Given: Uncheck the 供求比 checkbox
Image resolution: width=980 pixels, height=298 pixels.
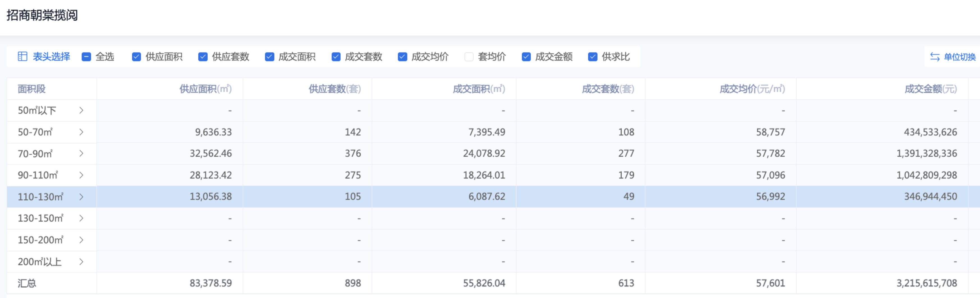Looking at the screenshot, I should point(592,57).
